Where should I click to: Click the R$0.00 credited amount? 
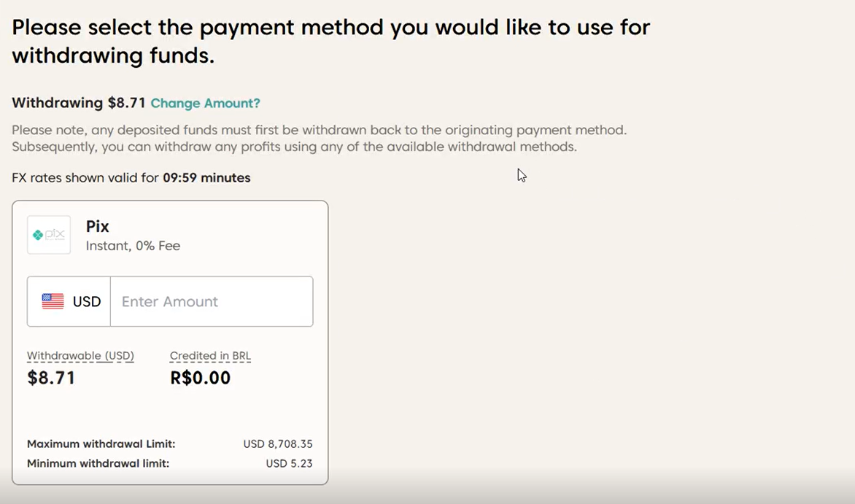pos(200,378)
